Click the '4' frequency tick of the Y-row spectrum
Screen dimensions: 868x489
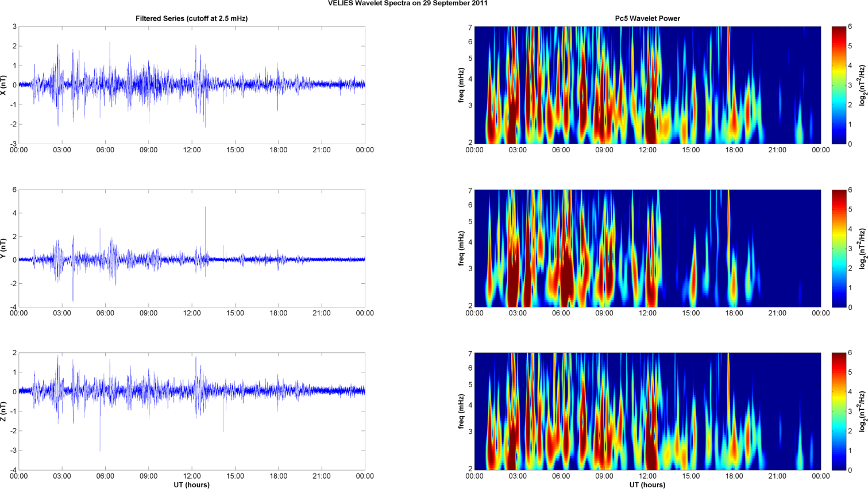point(470,242)
